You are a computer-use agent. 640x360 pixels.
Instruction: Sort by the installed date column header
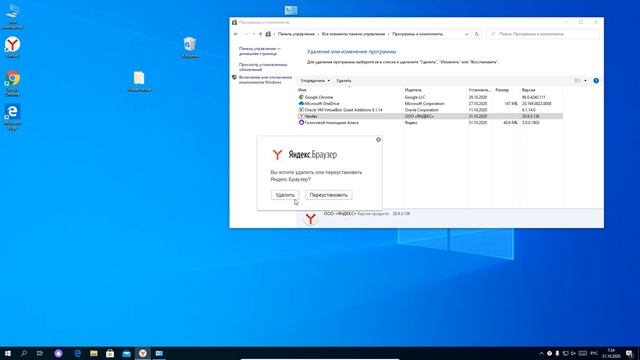coord(480,90)
